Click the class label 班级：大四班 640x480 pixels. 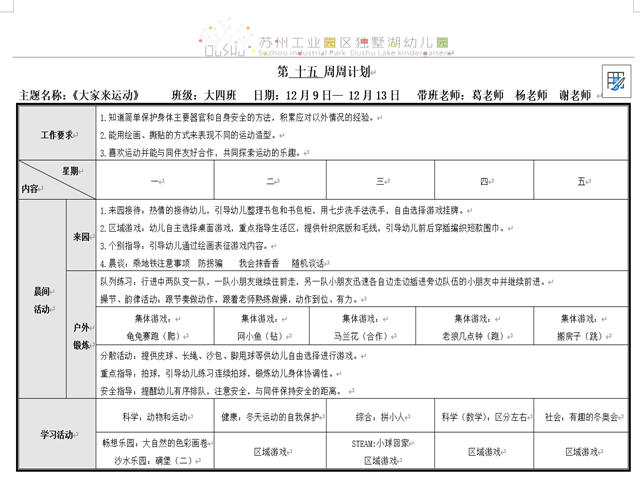pos(204,95)
